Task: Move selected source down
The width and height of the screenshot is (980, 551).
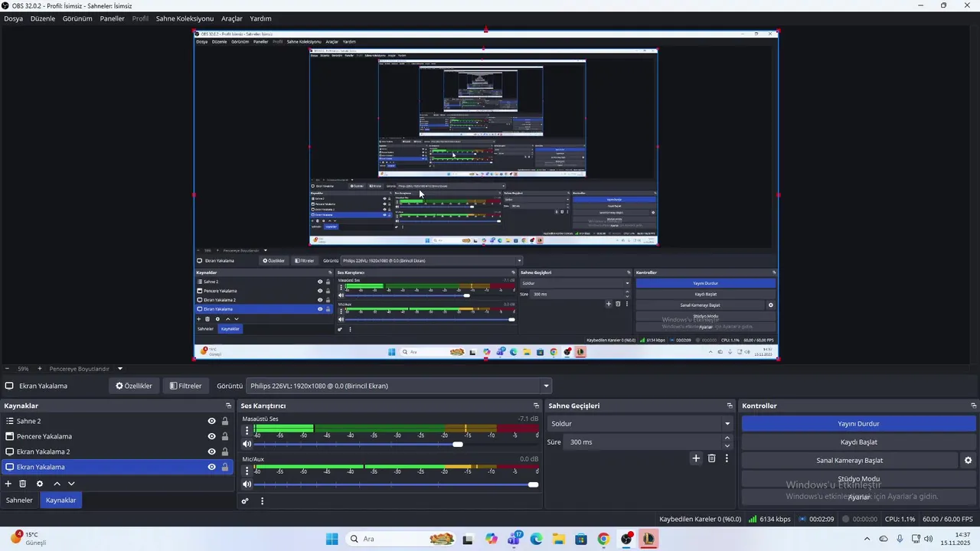Action: click(x=71, y=484)
